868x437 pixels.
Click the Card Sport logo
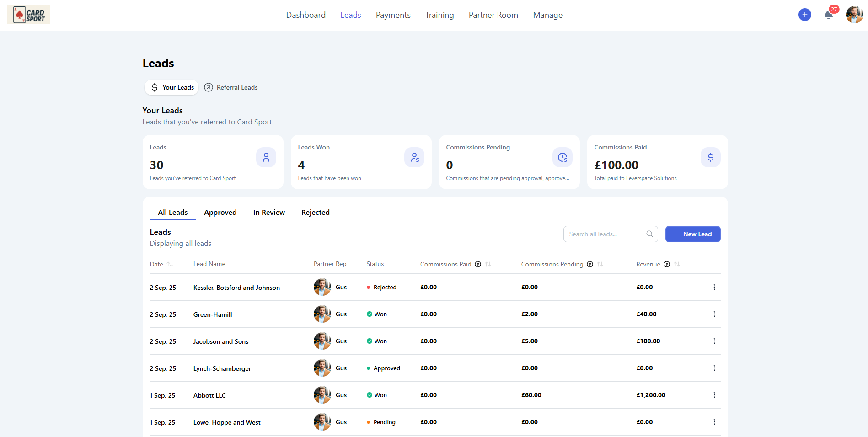28,15
